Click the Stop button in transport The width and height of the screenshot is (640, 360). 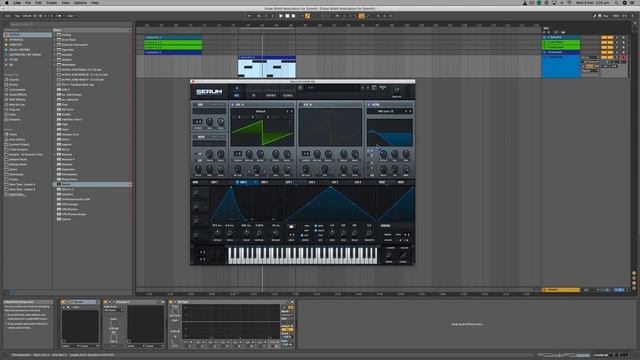(x=287, y=16)
